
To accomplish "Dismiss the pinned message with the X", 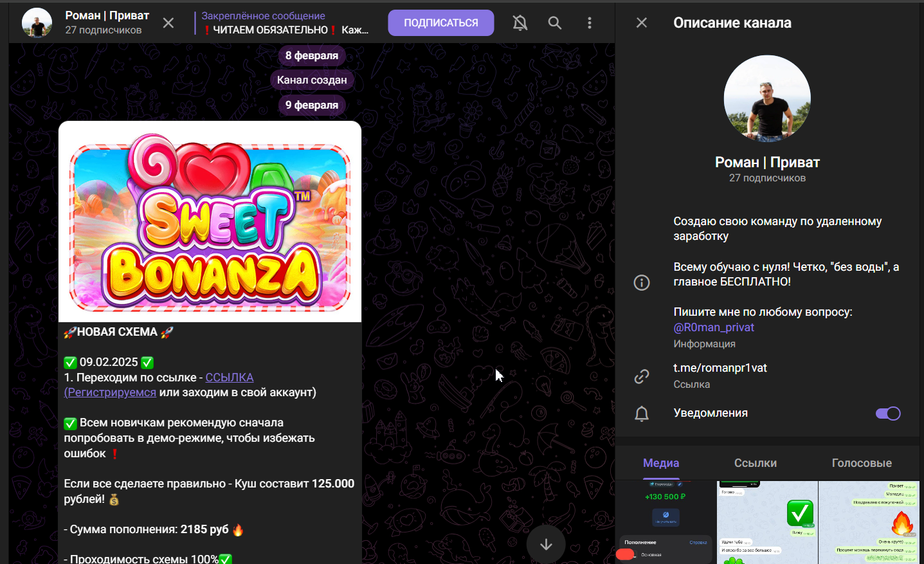I will coord(168,23).
